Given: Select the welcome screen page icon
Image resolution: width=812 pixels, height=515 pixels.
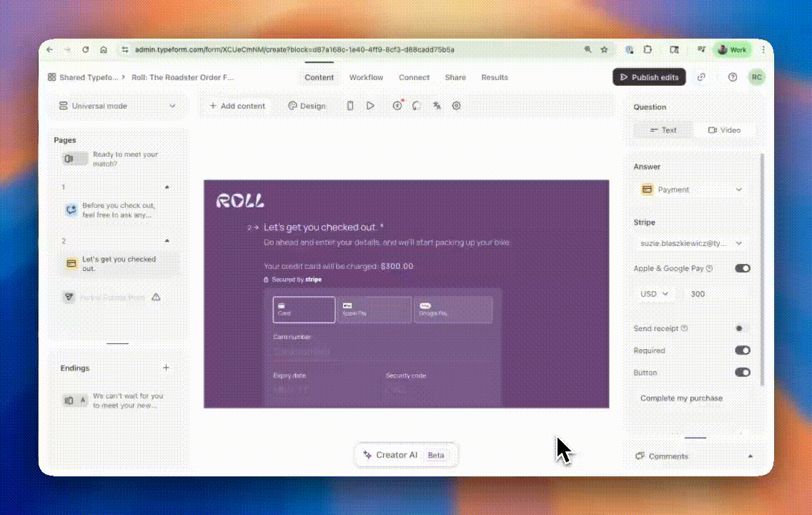Looking at the screenshot, I should click(x=74, y=159).
